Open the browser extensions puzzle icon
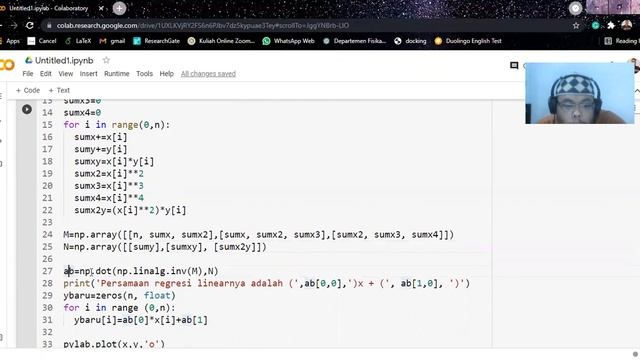The height and width of the screenshot is (360, 640). (611, 25)
